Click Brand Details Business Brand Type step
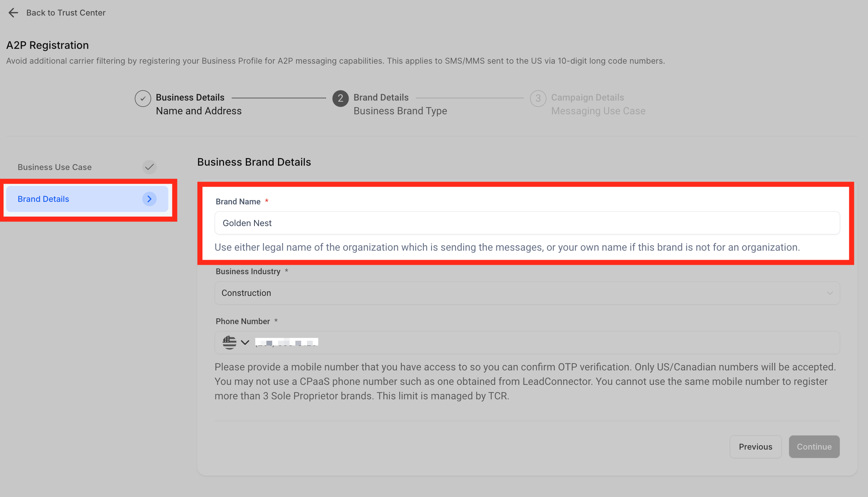The width and height of the screenshot is (868, 497). (400, 104)
